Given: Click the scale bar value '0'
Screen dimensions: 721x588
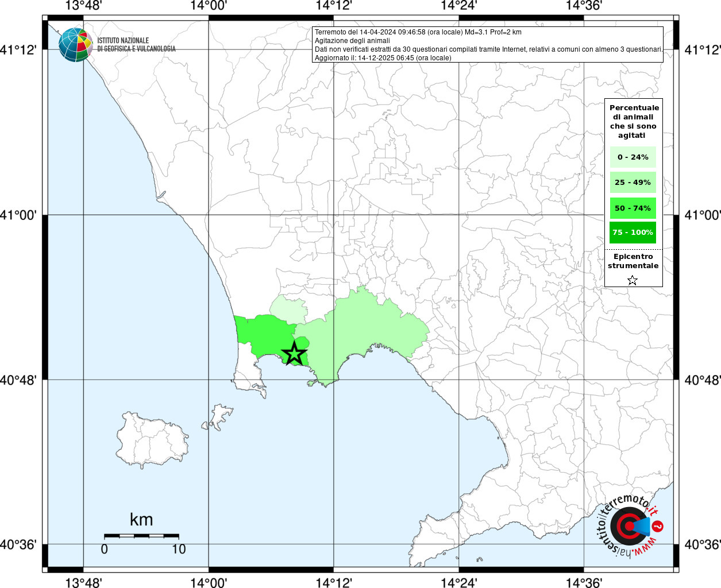Looking at the screenshot, I should (104, 549).
